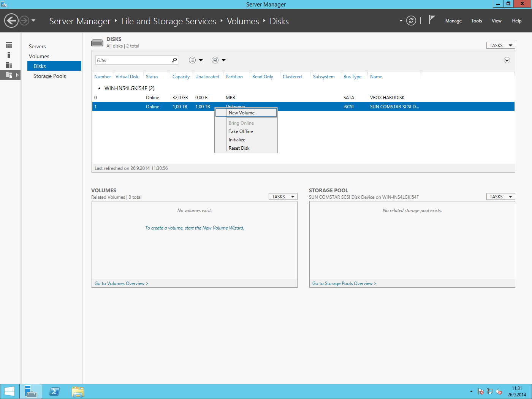Image resolution: width=532 pixels, height=399 pixels.
Task: Click the Server Manager taskbar icon
Action: point(31,391)
